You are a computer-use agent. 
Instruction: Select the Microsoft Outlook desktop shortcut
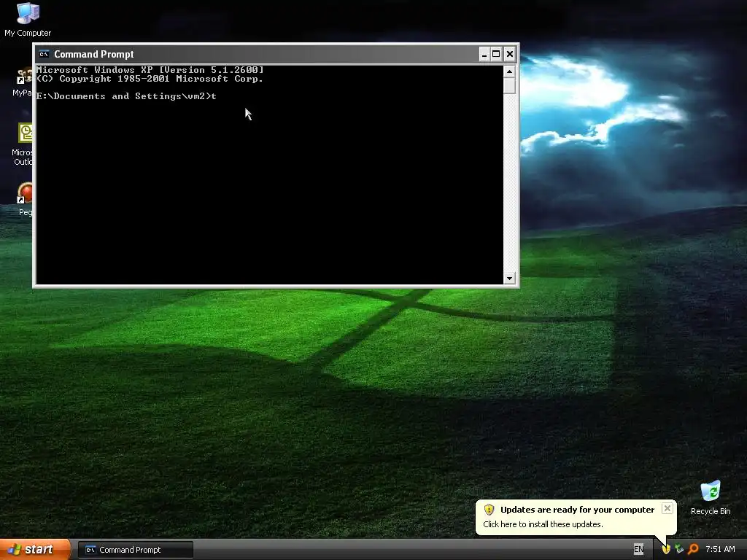23,144
